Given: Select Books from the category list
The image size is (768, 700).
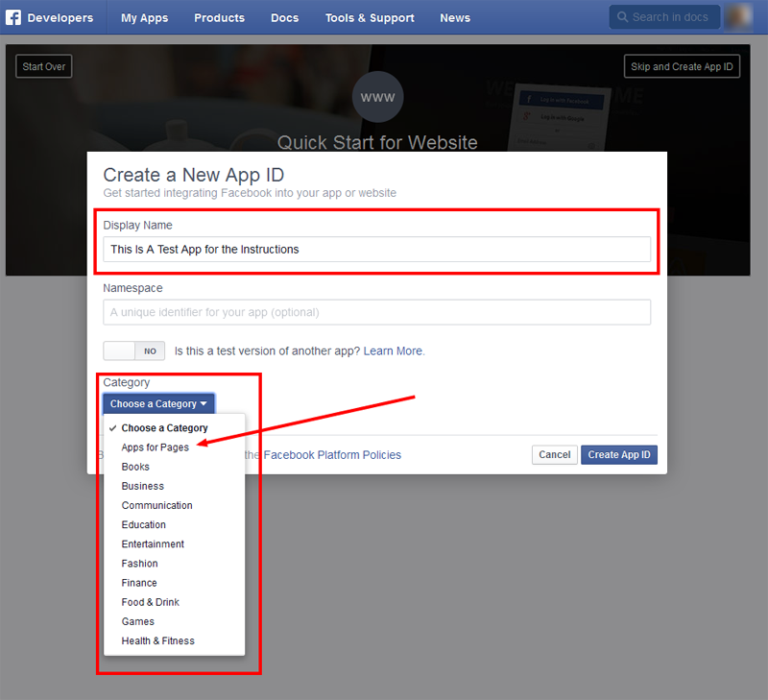Looking at the screenshot, I should point(135,467).
